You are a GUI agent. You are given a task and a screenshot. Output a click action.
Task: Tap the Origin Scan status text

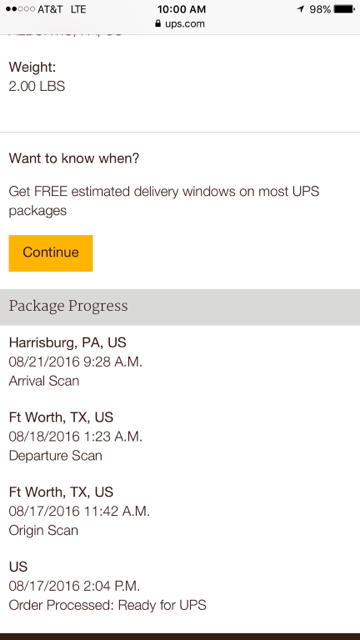43,531
